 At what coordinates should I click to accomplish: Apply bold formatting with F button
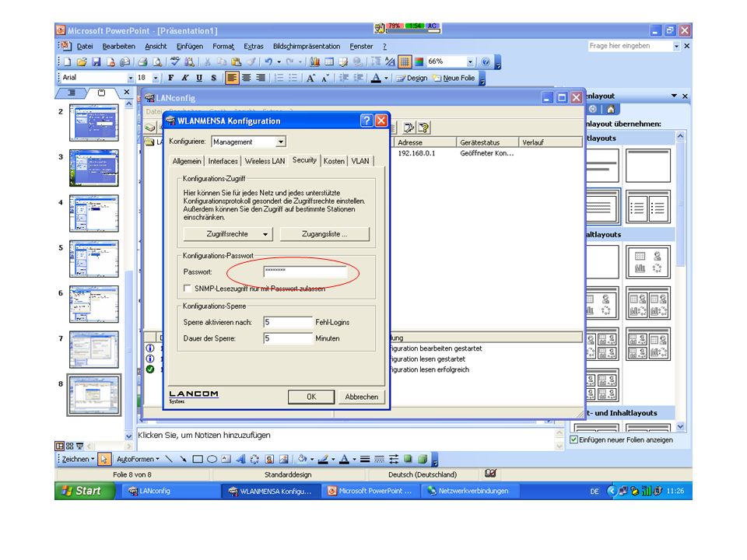click(170, 78)
